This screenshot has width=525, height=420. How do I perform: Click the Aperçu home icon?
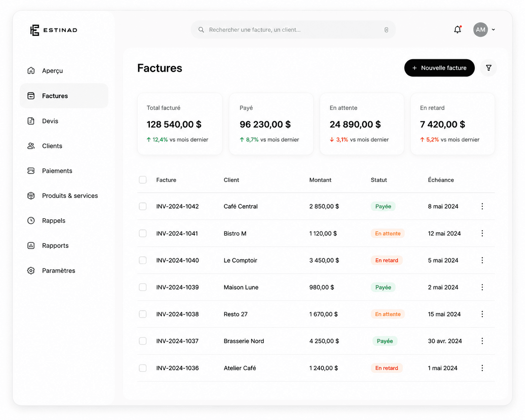tap(31, 70)
